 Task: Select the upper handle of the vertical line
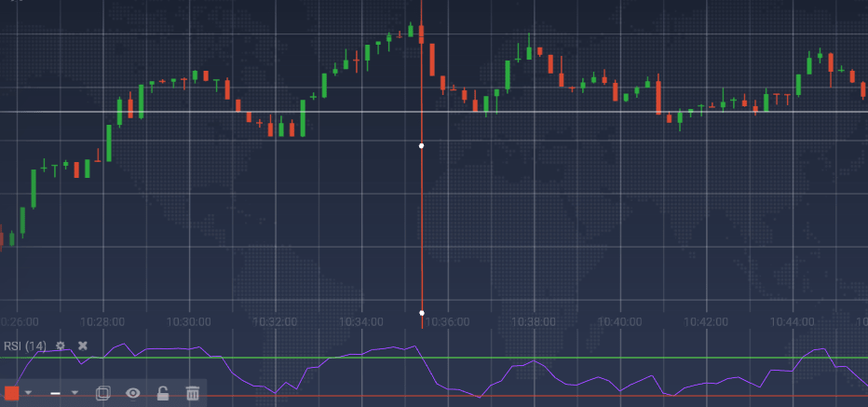point(422,146)
